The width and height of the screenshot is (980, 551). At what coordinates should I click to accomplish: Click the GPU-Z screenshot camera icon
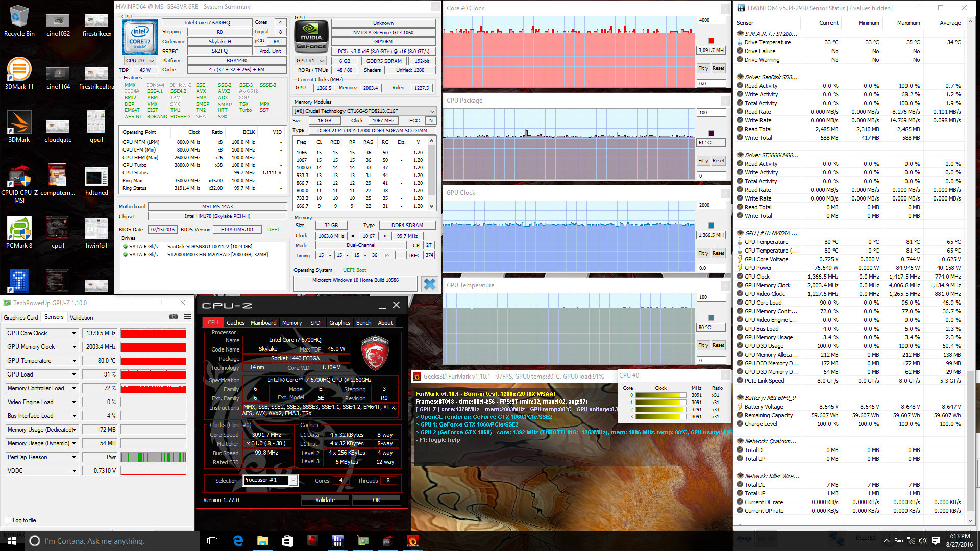174,317
